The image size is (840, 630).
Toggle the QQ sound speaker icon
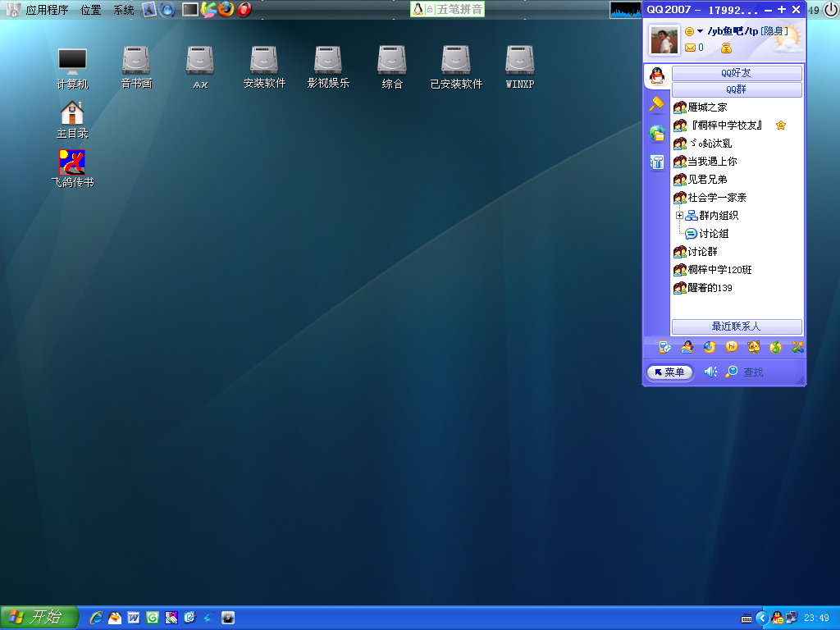[710, 372]
